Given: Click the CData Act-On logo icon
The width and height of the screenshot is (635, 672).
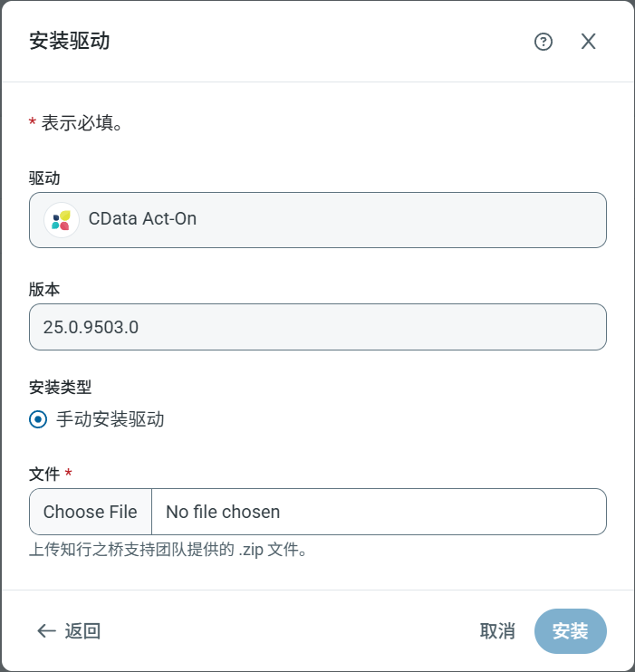Looking at the screenshot, I should [x=62, y=220].
